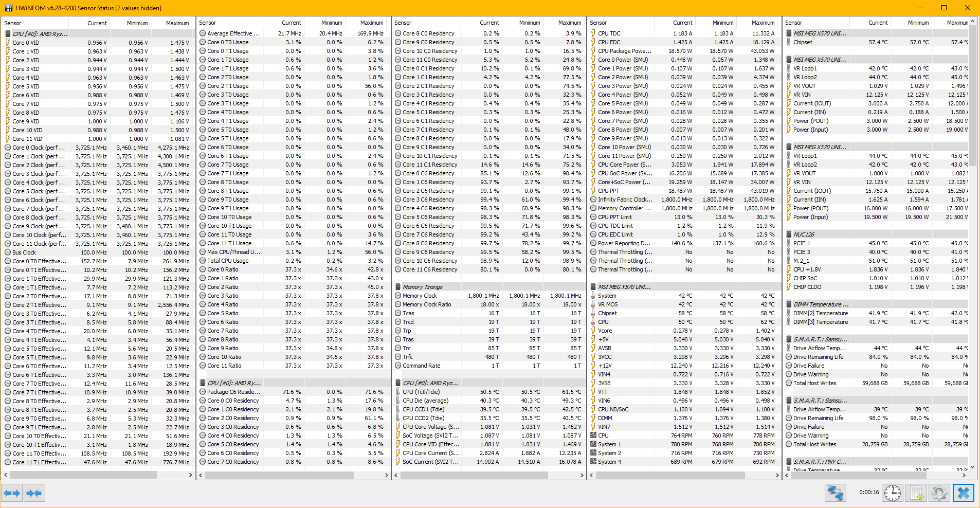Click the lightning icon beside CPU TDC
Image resolution: width=980 pixels, height=508 pixels.
click(x=593, y=33)
